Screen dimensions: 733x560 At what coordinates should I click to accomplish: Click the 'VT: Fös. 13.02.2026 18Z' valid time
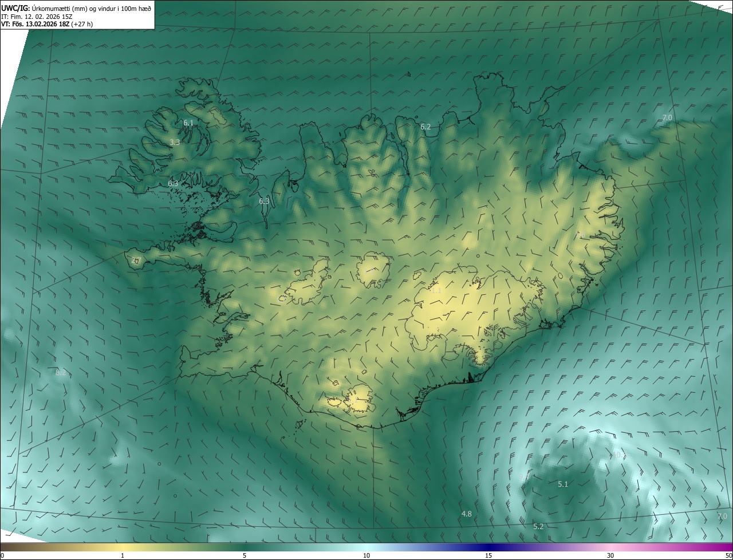pos(35,24)
